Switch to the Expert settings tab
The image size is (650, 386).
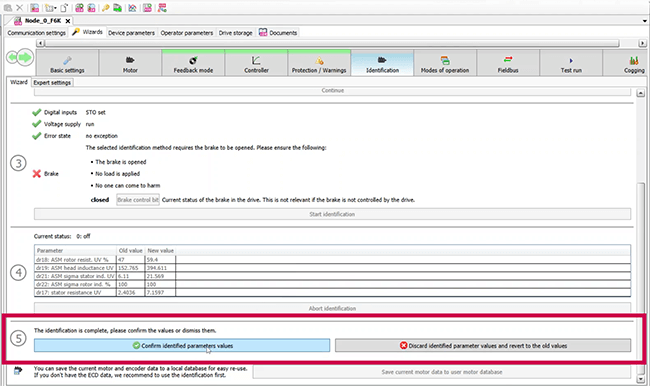52,83
